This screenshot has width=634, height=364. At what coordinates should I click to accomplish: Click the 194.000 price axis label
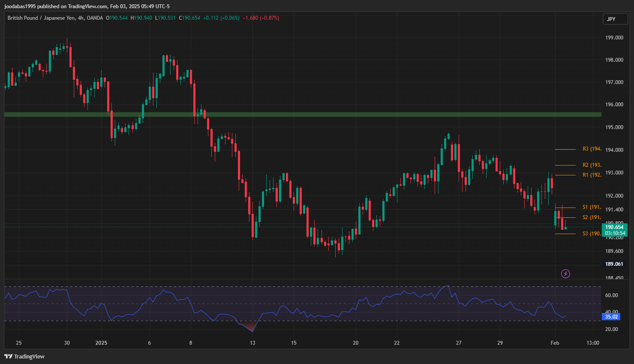pyautogui.click(x=614, y=150)
